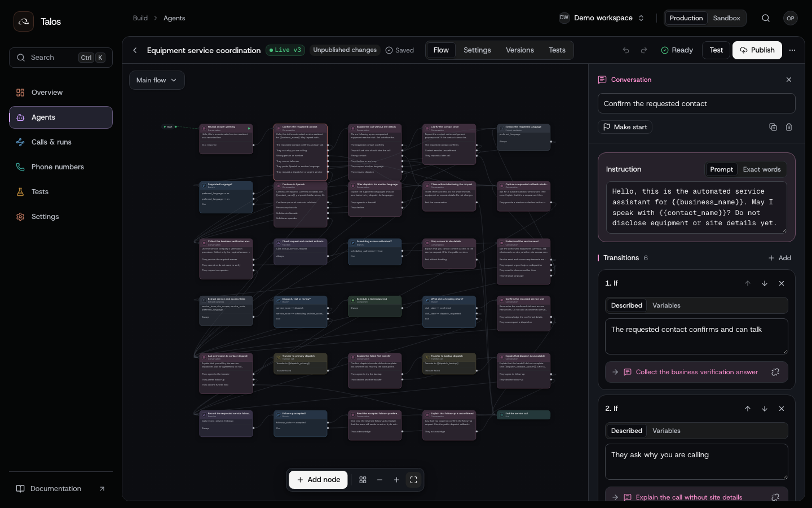The height and width of the screenshot is (508, 812).
Task: Move transition 2 up
Action: pos(748,409)
